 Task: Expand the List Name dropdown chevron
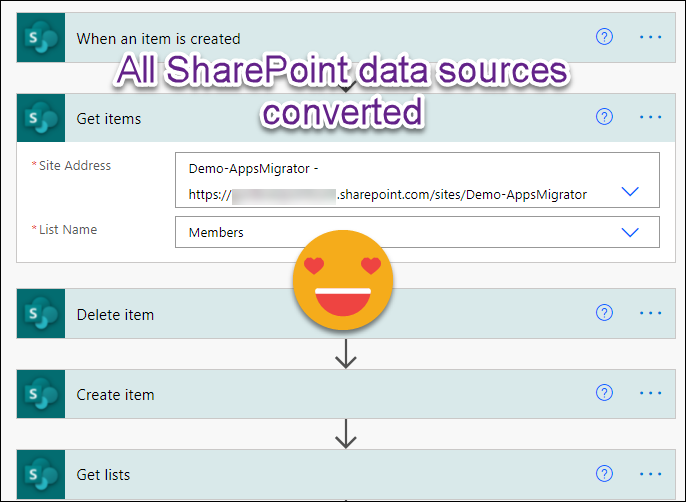[x=630, y=232]
